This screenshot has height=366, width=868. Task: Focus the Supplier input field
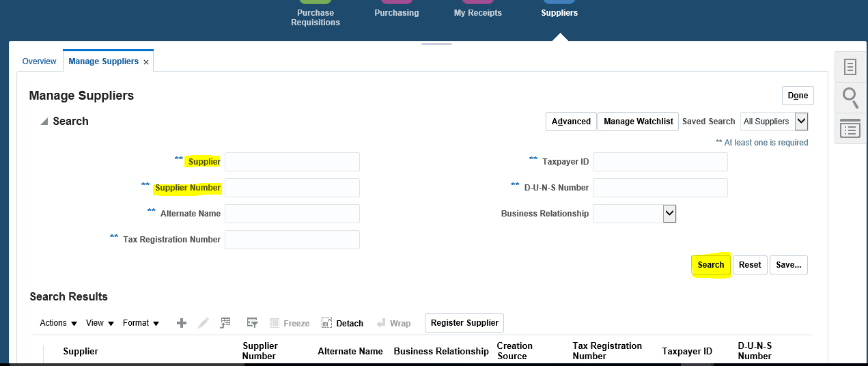[292, 162]
